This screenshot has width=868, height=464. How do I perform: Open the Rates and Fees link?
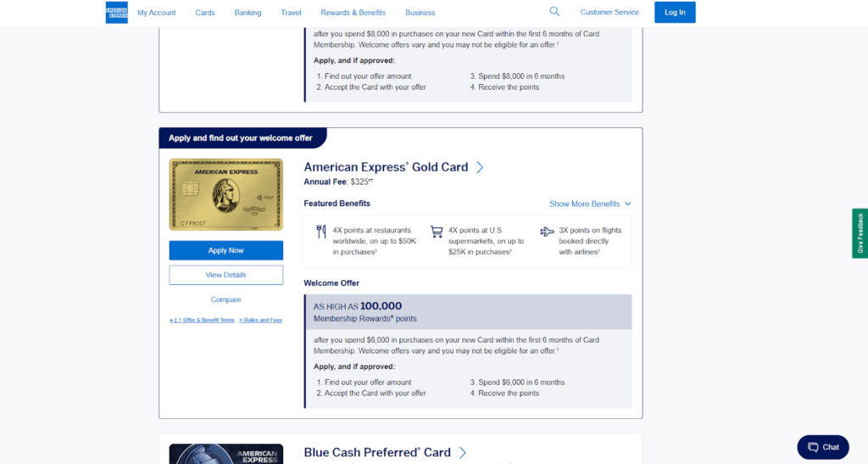pos(261,320)
